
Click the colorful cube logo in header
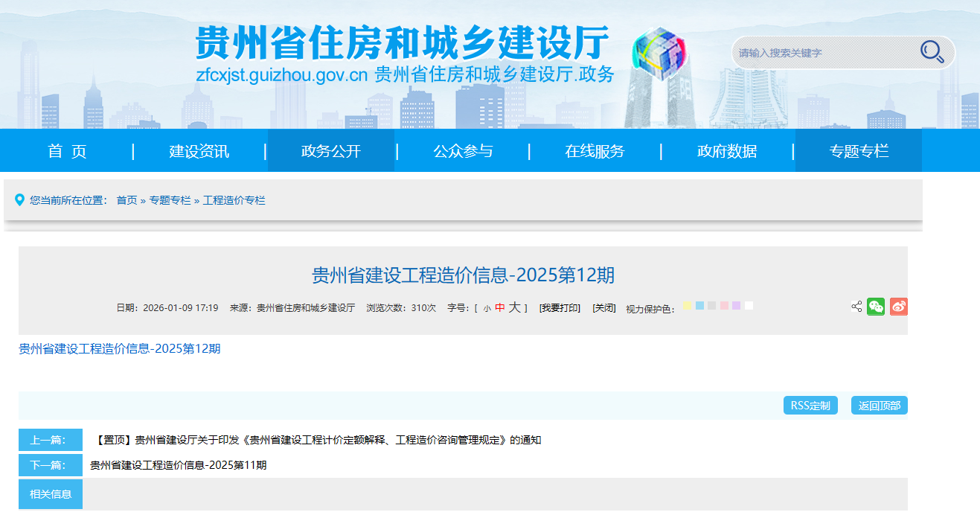coord(658,51)
